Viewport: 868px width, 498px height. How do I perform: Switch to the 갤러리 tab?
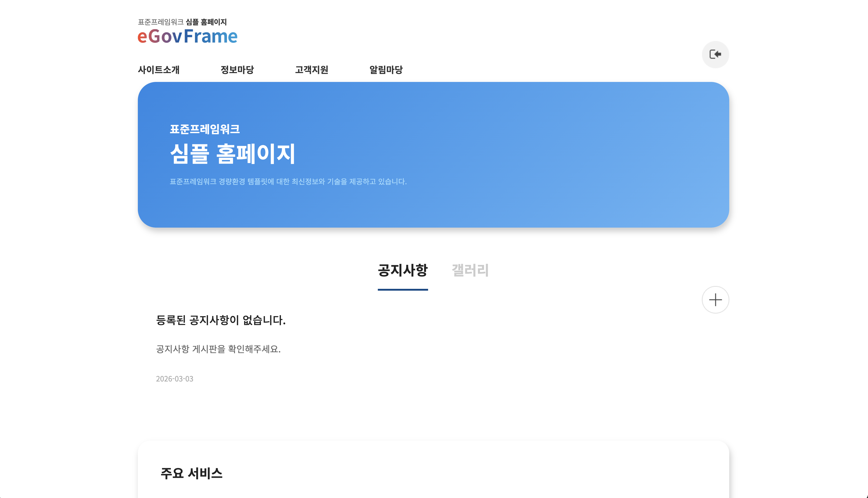(x=470, y=270)
